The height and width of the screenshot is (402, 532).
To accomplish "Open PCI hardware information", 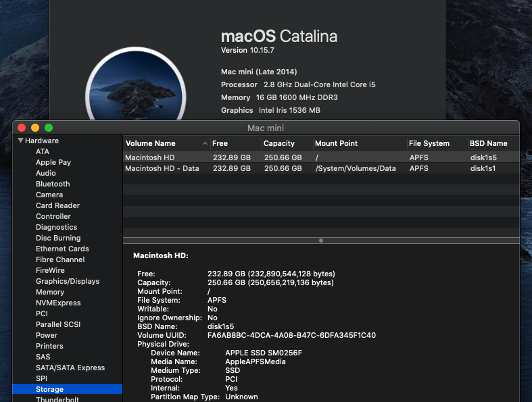I will click(42, 313).
